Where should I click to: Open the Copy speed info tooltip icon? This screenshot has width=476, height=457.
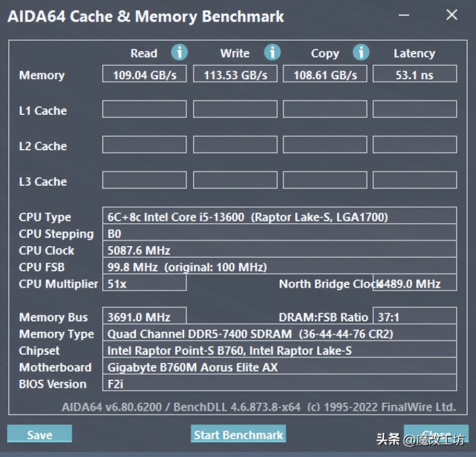click(x=362, y=52)
